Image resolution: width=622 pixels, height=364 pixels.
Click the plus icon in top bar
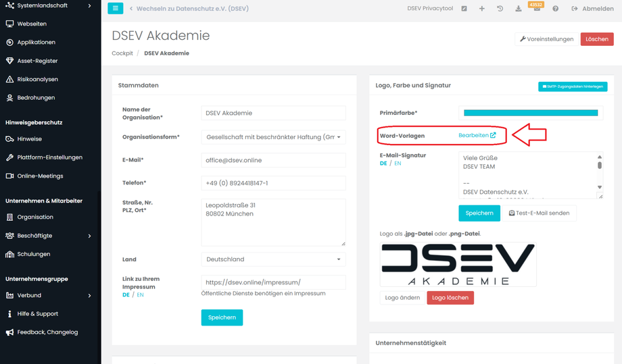point(482,9)
